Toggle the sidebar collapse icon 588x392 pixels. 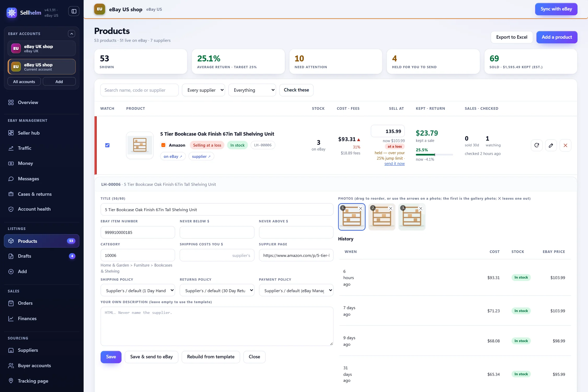[74, 11]
